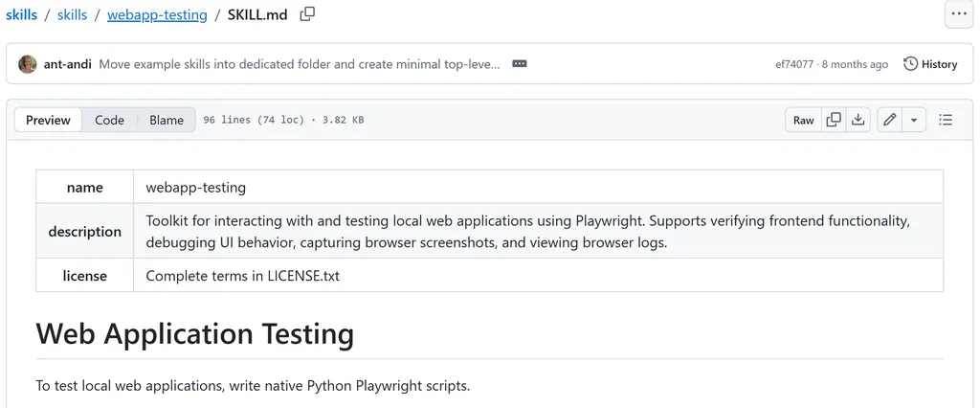Open the commit message link

click(x=300, y=64)
